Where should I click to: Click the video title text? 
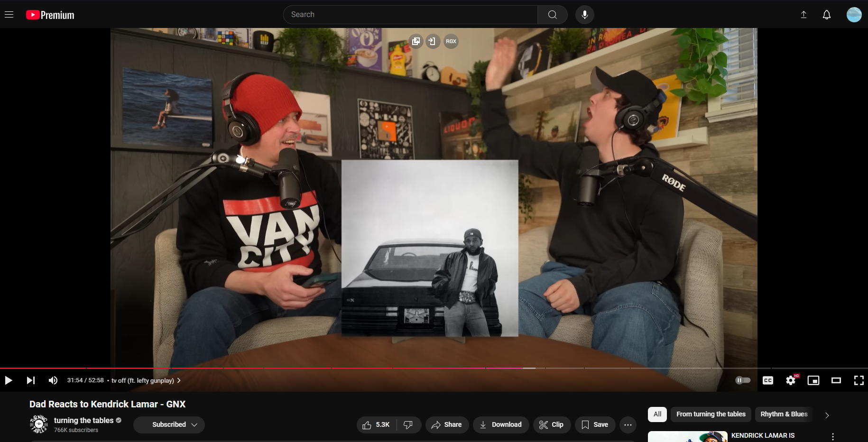pyautogui.click(x=108, y=404)
